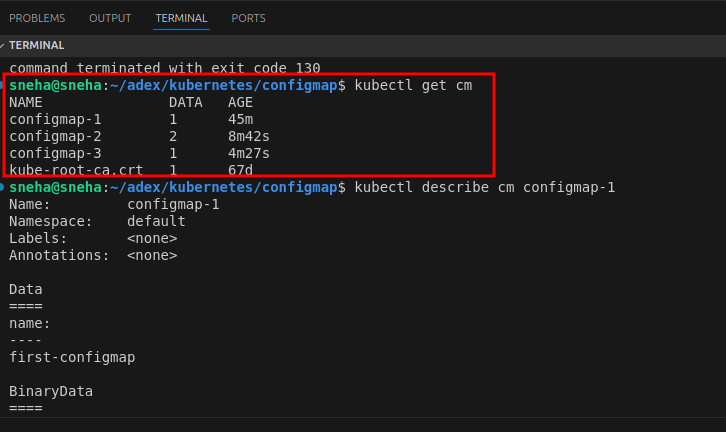Switch to the PROBLEMS tab
The height and width of the screenshot is (432, 726).
tap(37, 18)
